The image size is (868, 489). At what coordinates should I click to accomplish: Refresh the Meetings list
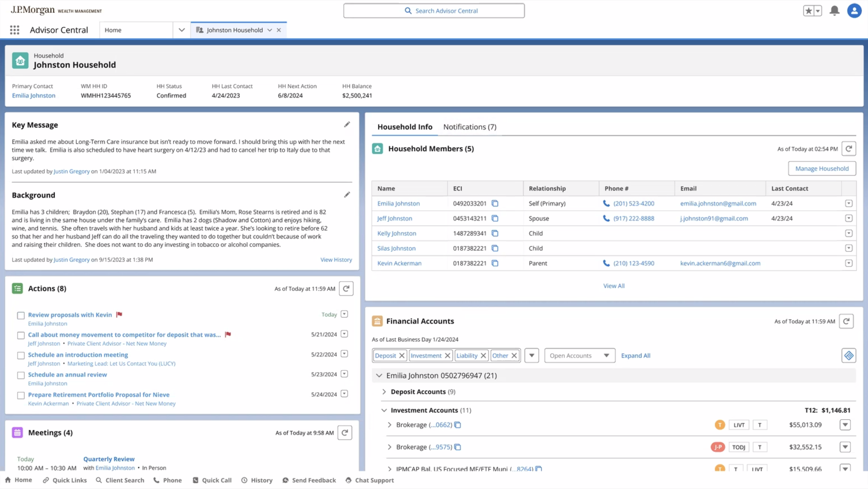tap(345, 433)
